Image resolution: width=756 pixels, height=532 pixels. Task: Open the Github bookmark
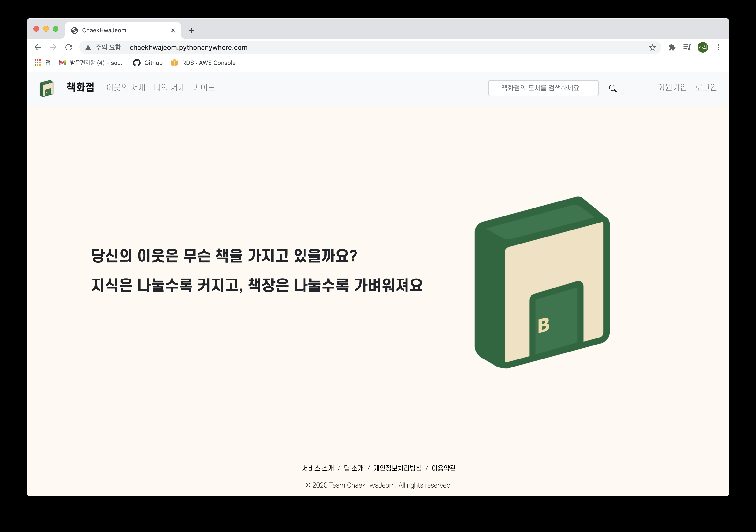148,63
